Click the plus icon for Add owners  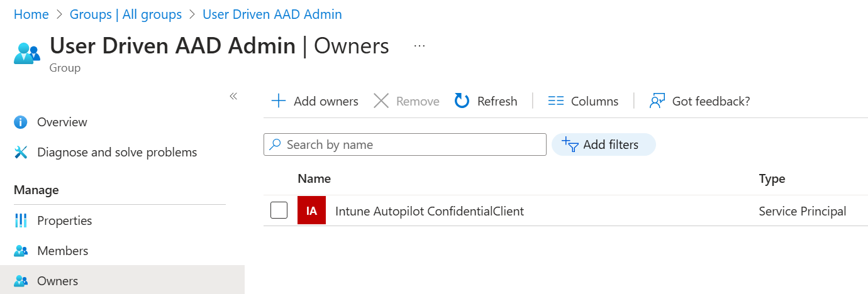click(x=278, y=101)
